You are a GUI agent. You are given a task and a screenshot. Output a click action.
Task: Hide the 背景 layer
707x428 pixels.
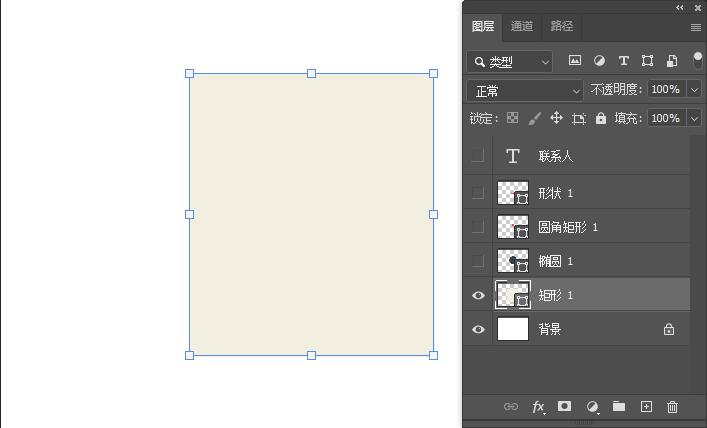478,329
